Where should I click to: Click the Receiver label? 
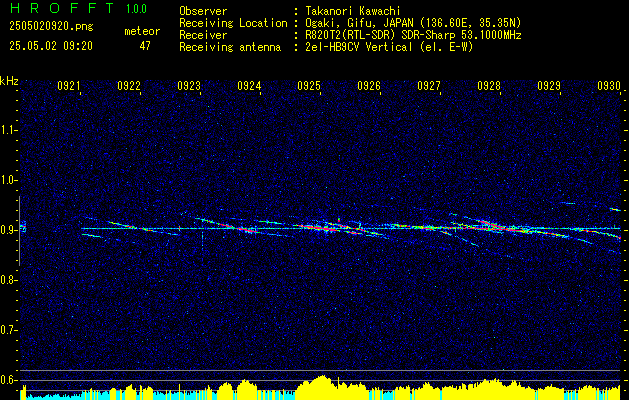[x=203, y=35]
